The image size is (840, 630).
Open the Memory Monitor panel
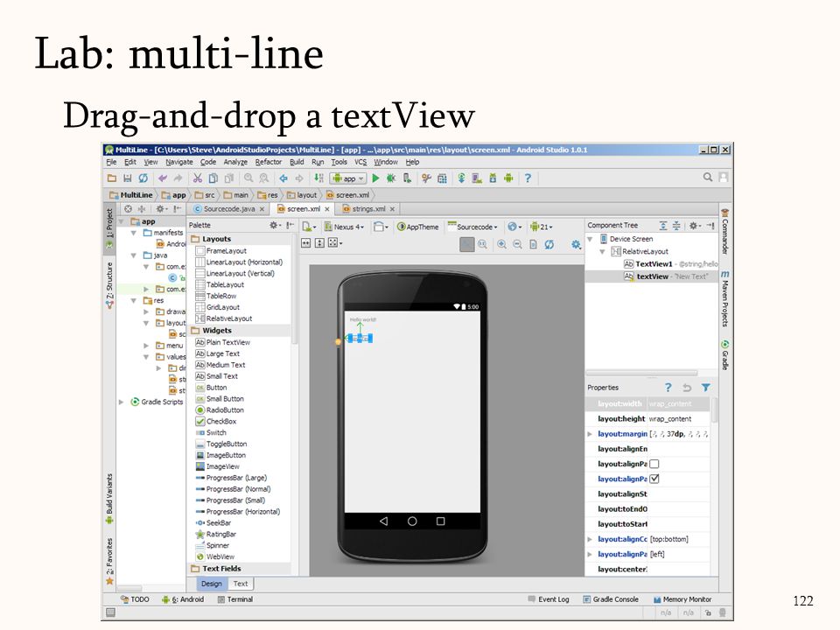682,599
